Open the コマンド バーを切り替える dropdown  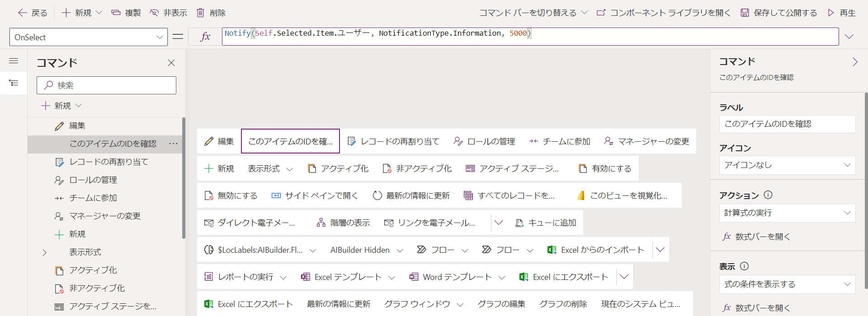(x=585, y=13)
